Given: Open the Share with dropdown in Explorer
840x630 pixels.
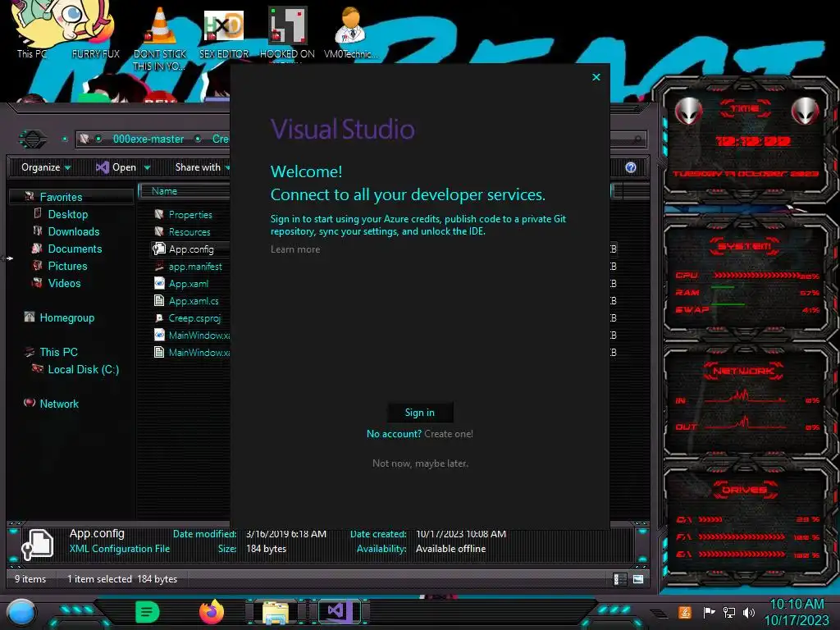Looking at the screenshot, I should (202, 167).
